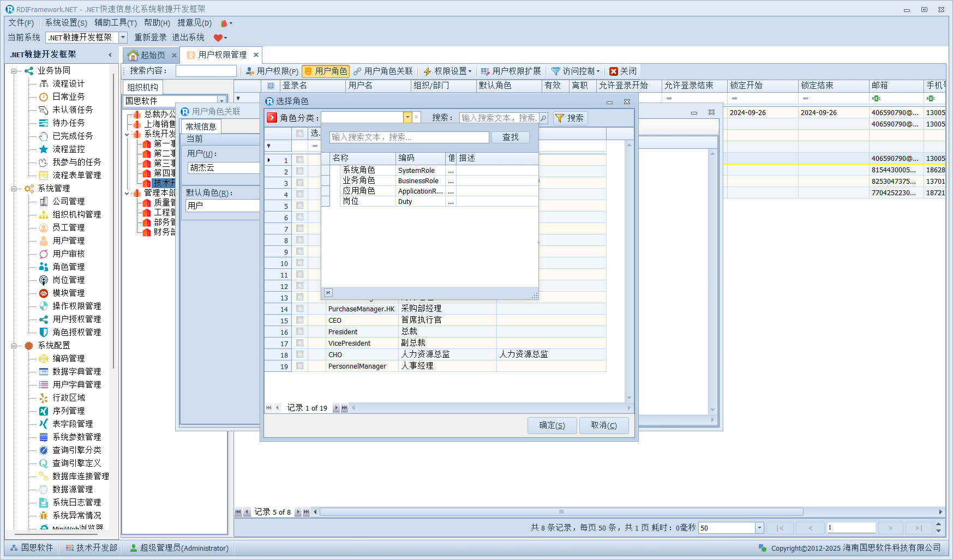953x560 pixels.
Task: Click the red 关闭 toolbar icon
Action: (614, 71)
